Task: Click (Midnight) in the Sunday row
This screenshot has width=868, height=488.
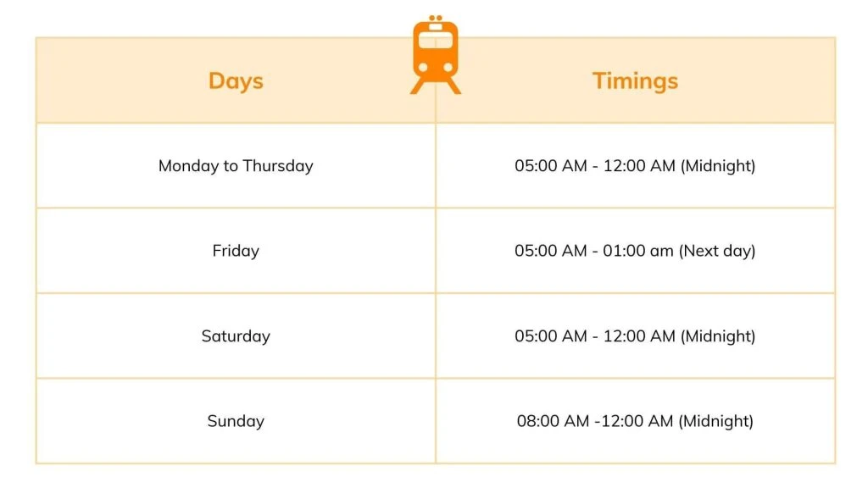Action: point(716,421)
